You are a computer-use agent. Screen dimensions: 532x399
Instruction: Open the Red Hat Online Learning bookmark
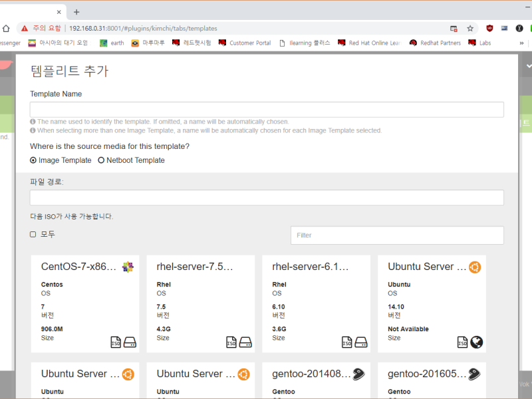pyautogui.click(x=370, y=43)
